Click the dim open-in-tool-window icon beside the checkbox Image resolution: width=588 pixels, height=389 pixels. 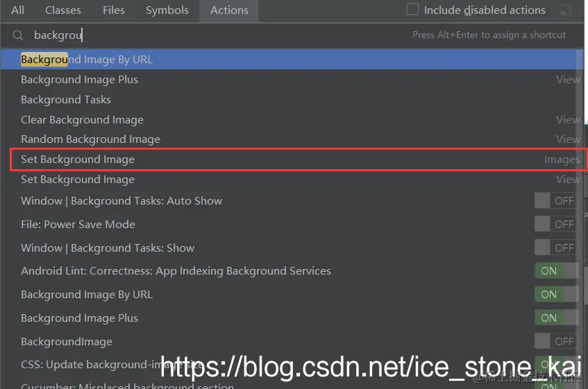(565, 10)
